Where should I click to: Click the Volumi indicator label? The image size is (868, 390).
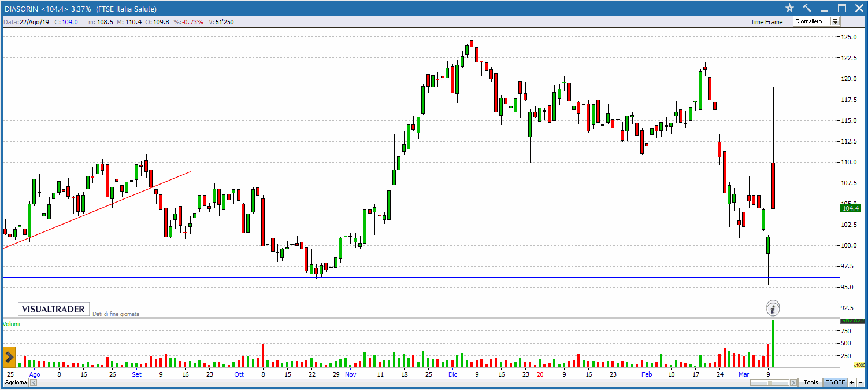11,324
